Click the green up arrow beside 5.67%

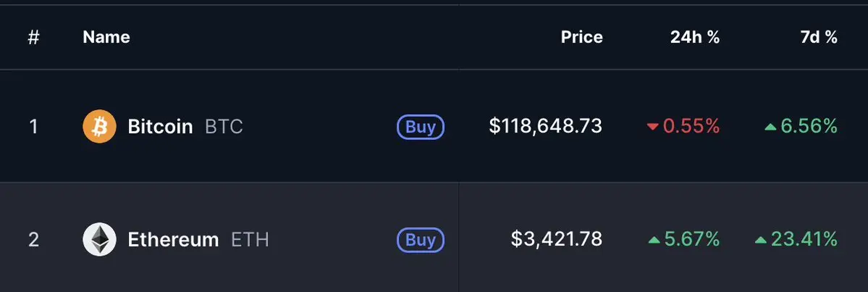(x=654, y=240)
